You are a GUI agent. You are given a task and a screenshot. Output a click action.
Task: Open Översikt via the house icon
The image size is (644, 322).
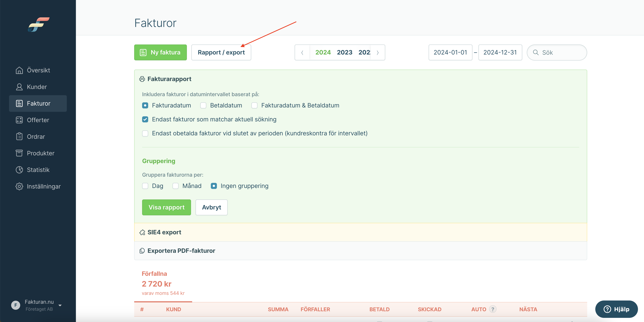tap(19, 70)
